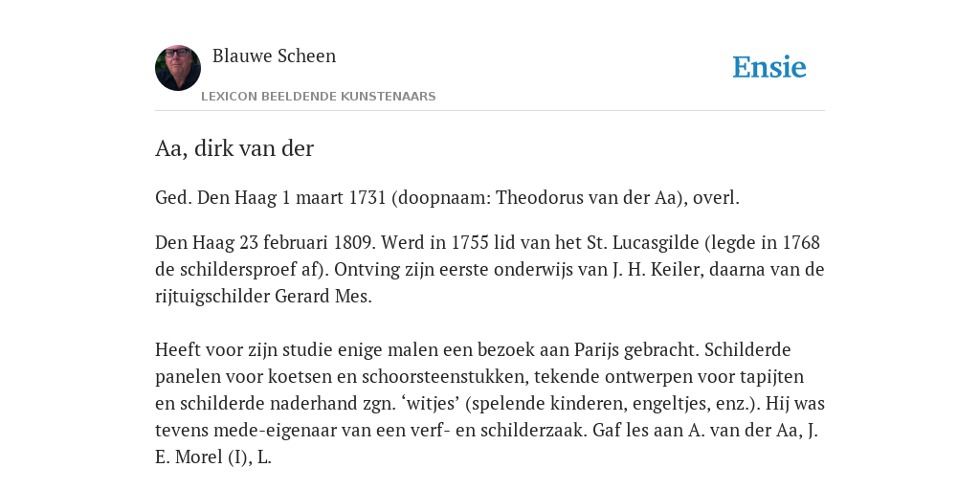Open the Lexicon Beeldende Kunstenaars label
Viewport: 980px width, 490px height.
pyautogui.click(x=318, y=97)
